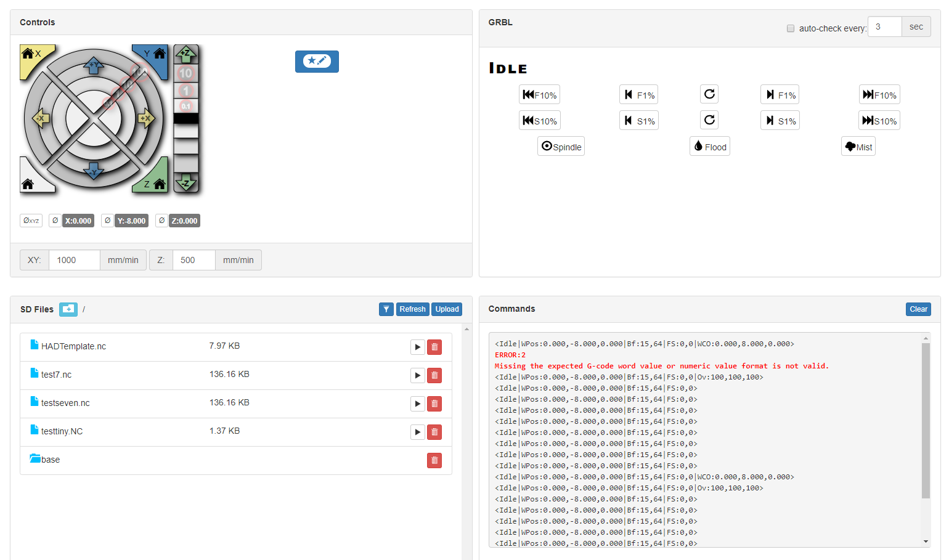
Task: Click the Commands output scrollbar thumb
Action: click(926, 421)
